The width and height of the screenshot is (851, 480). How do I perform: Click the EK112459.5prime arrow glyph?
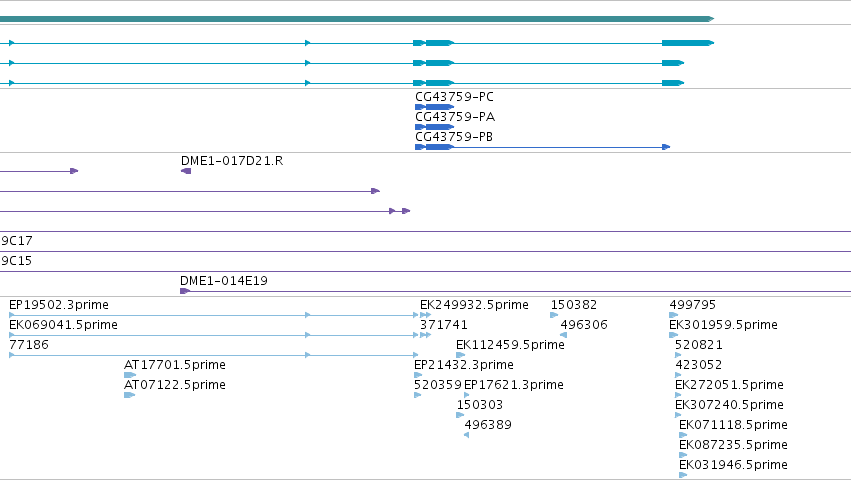(460, 355)
